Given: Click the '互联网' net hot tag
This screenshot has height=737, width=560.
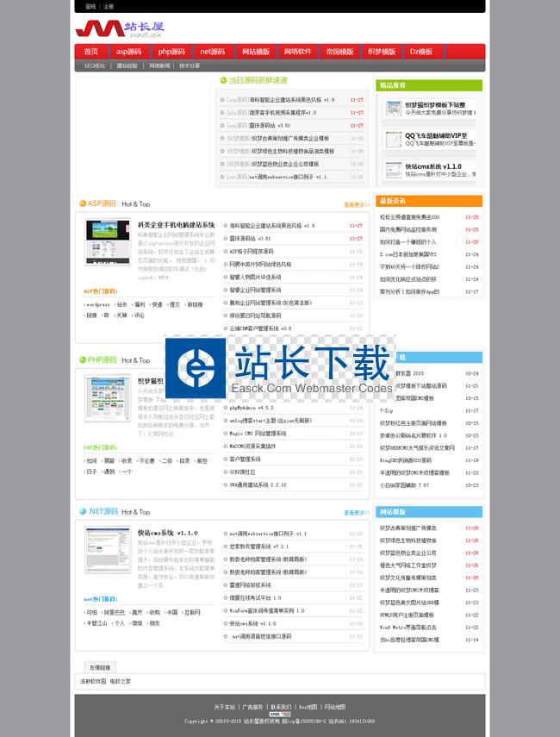Looking at the screenshot, I should [x=192, y=613].
